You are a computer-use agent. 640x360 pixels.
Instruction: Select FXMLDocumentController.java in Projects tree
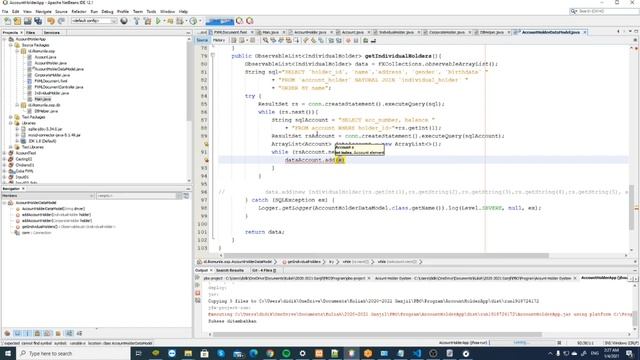(x=58, y=87)
